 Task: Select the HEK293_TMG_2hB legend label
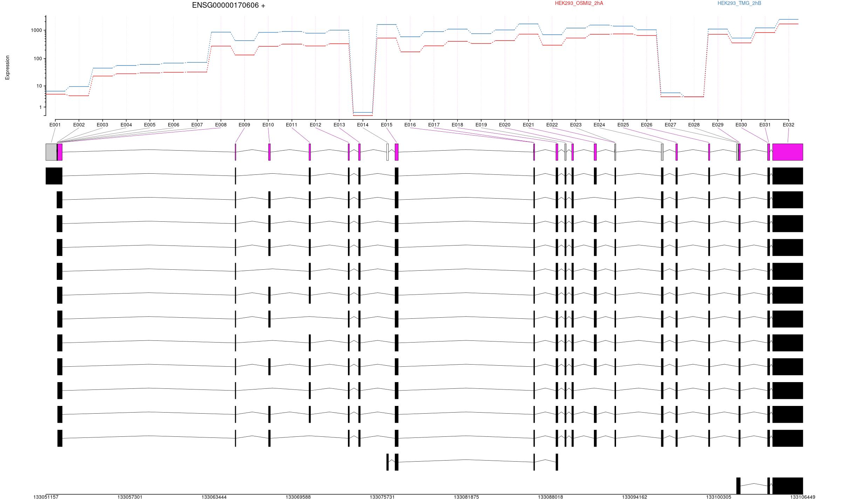[739, 3]
